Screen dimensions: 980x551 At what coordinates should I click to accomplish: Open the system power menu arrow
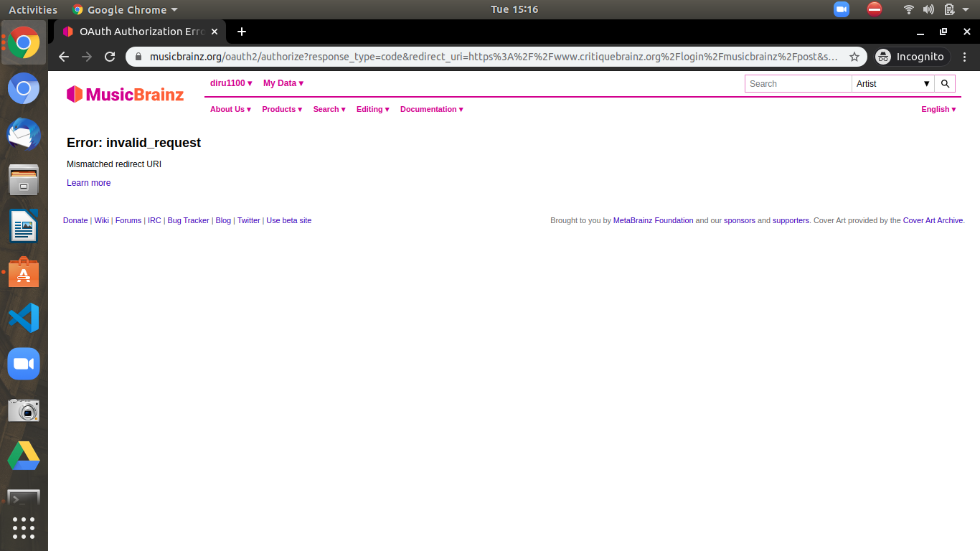pos(965,9)
